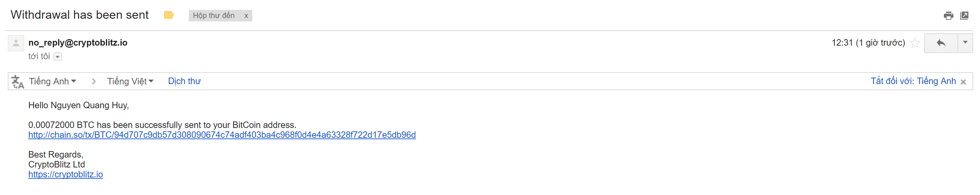980x195 pixels.
Task: Remove the Hộp thư đến label
Action: (x=246, y=16)
